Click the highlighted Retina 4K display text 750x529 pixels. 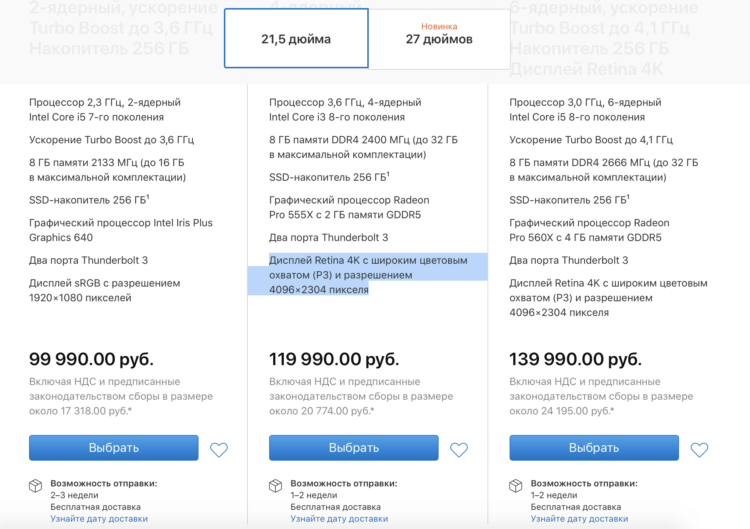(368, 275)
